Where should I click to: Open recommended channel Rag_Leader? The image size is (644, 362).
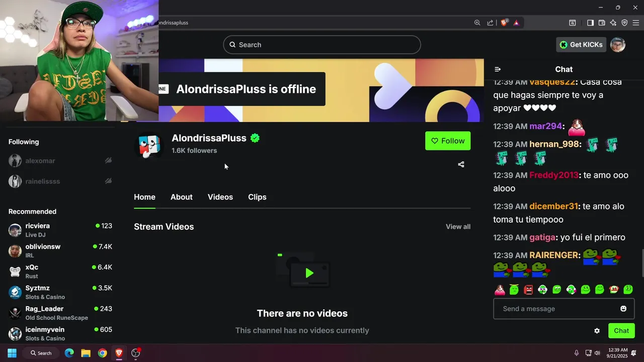coord(60,313)
